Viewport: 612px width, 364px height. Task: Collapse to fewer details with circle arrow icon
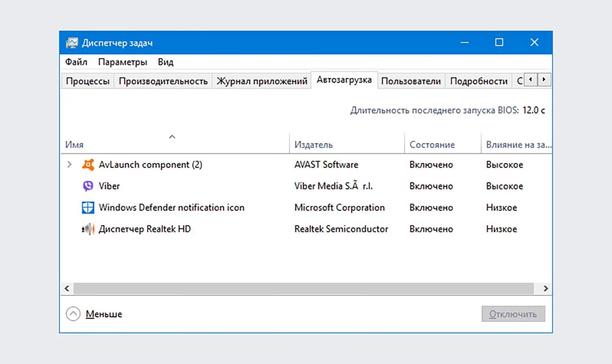[73, 314]
